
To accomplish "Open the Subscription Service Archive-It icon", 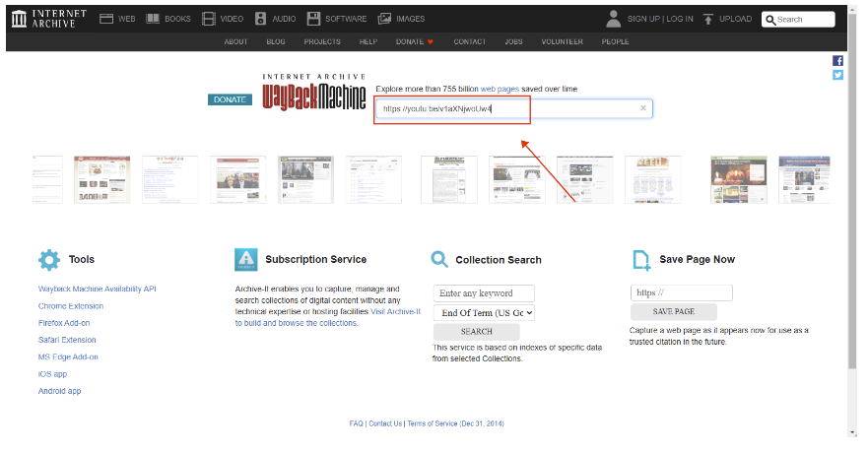I will (245, 260).
